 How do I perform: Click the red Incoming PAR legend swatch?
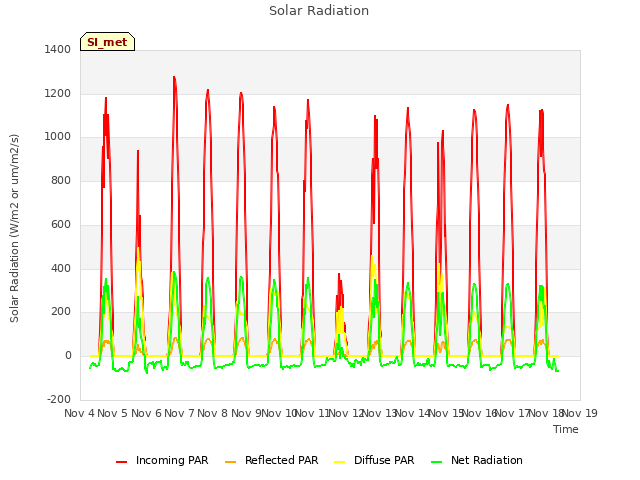coord(122,462)
